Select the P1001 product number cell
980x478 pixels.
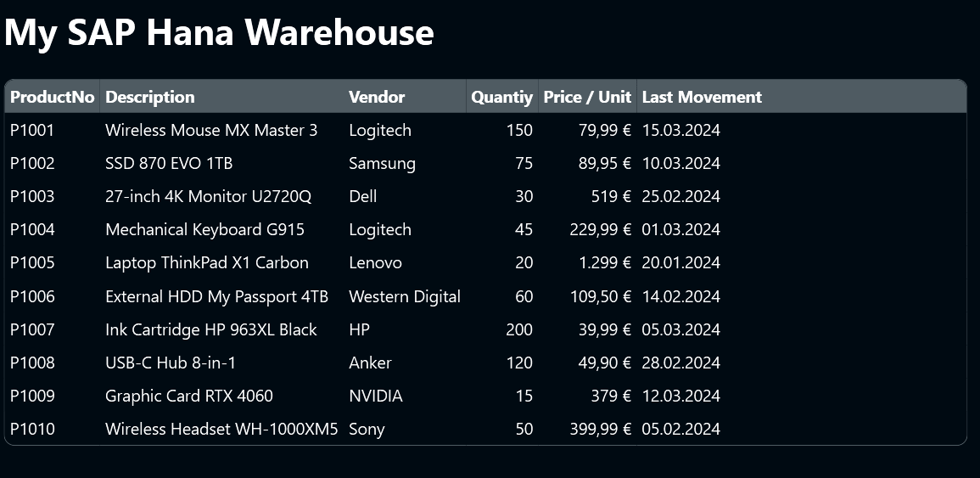click(x=32, y=131)
